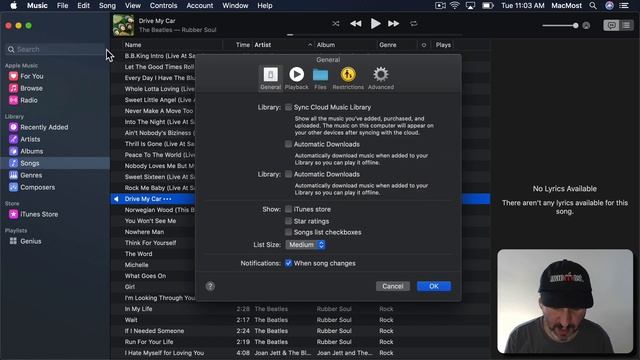
Task: Play the current song
Action: (x=375, y=24)
